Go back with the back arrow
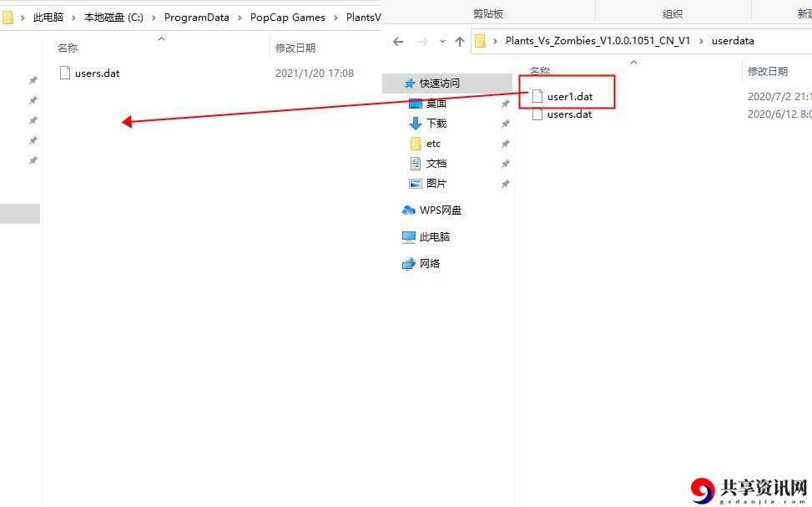812x507 pixels. [398, 42]
